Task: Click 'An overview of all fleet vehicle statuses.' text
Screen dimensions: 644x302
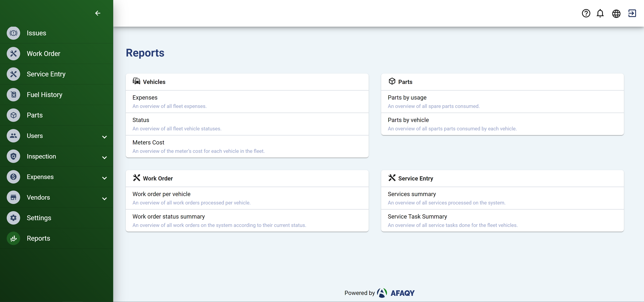Action: (177, 129)
